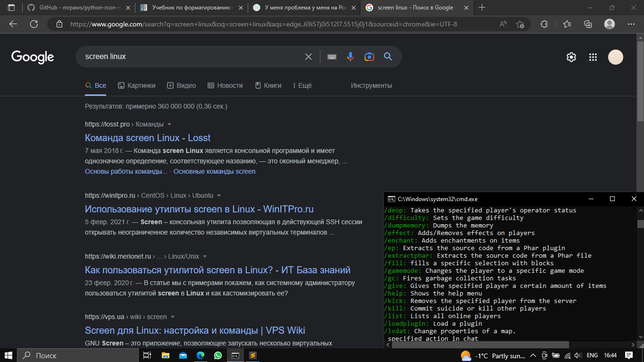Screen dimensions: 644x362
Task: Open Sublime Text from taskbar
Action: (252, 355)
